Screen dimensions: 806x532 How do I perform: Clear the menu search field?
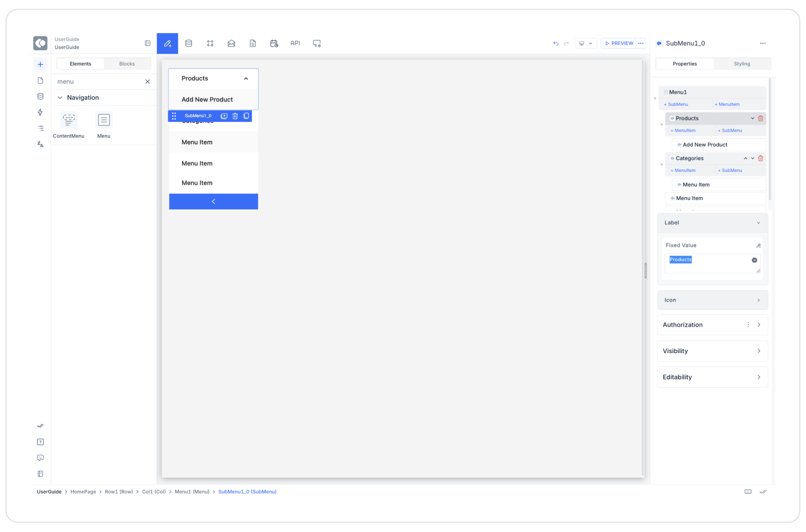[148, 82]
